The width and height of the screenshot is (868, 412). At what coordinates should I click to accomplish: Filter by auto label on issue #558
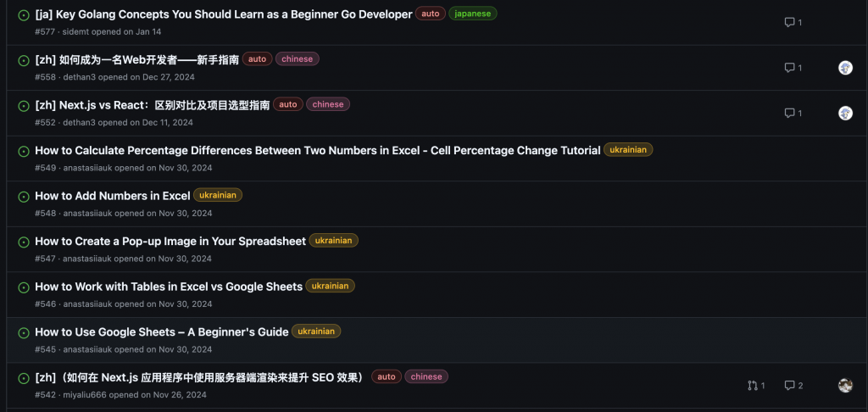(258, 59)
